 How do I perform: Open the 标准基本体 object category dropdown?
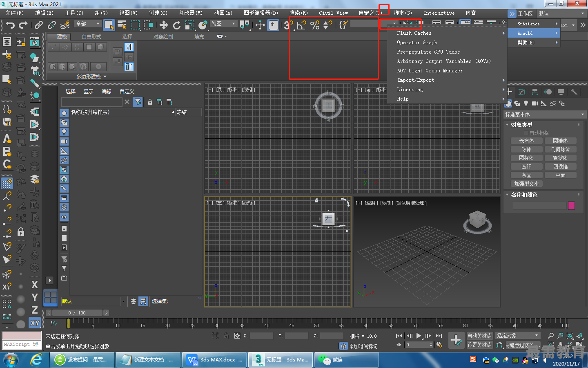tap(545, 114)
